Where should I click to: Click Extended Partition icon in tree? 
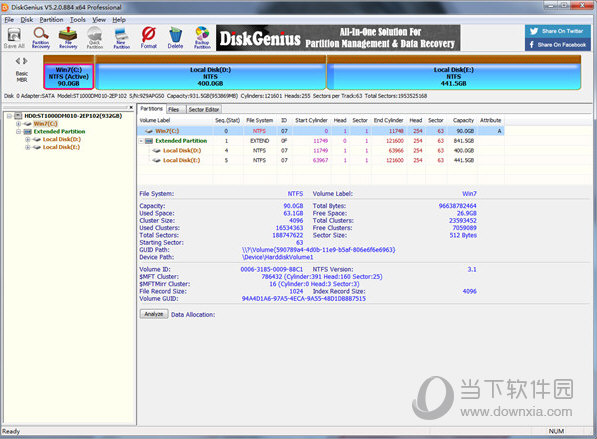(27, 131)
